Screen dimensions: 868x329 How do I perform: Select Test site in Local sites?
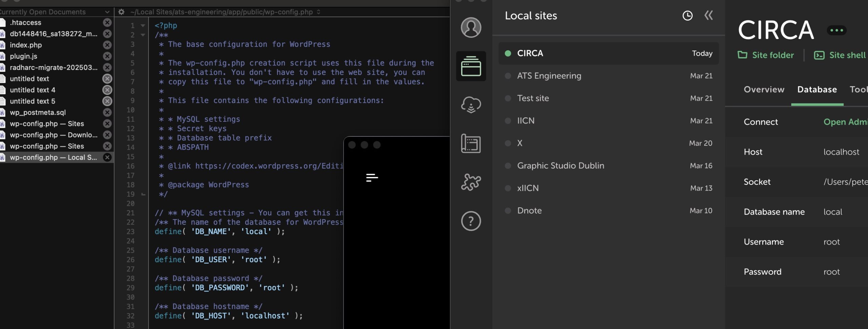(608, 98)
